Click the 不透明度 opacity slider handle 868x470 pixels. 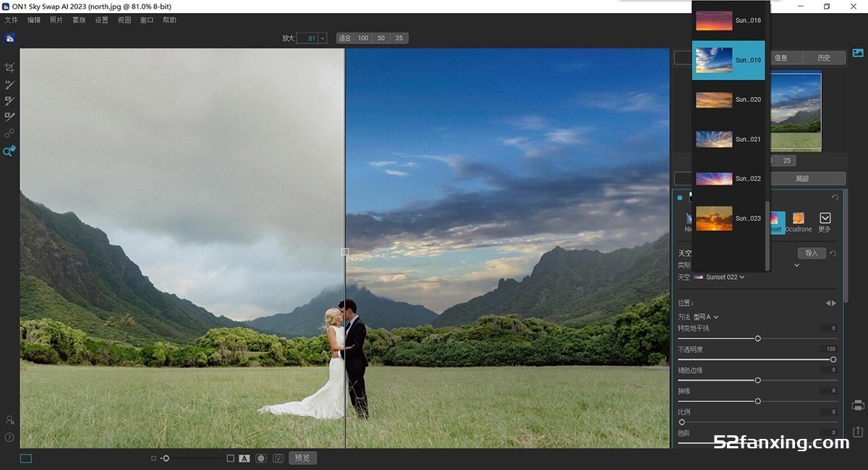(833, 359)
